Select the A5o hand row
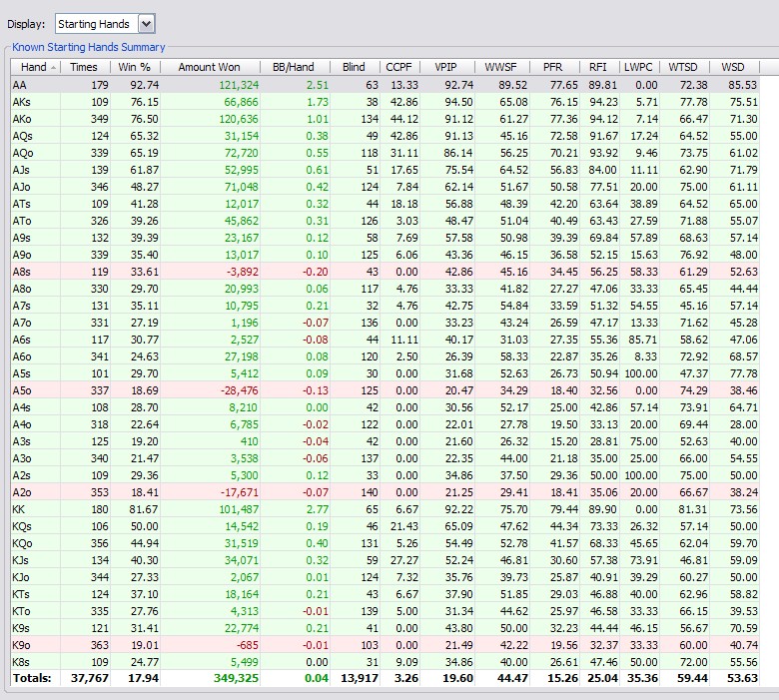 point(386,390)
